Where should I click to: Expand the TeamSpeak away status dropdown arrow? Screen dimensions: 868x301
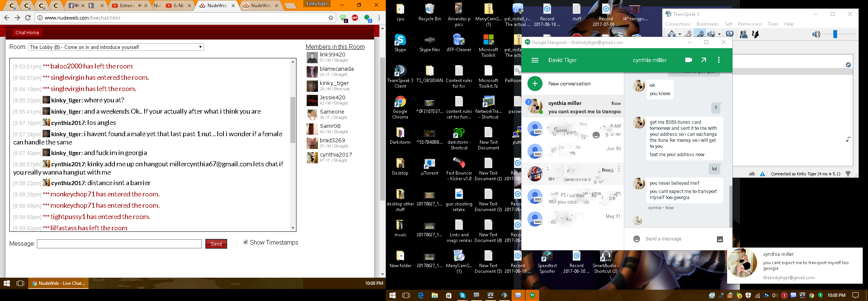(680, 34)
